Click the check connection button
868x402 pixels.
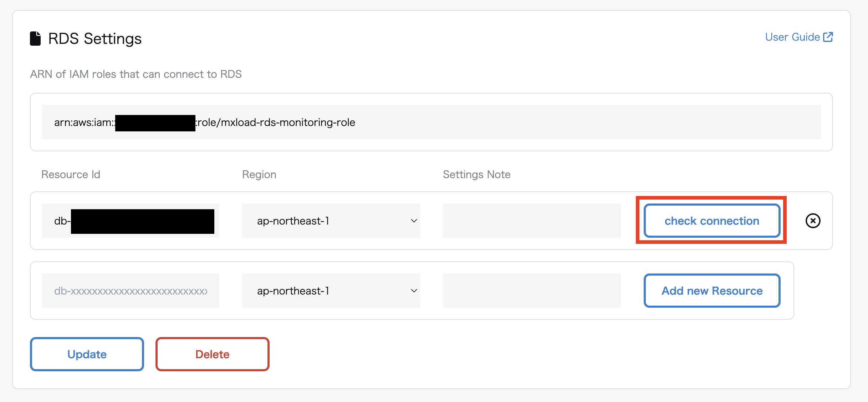[712, 221]
